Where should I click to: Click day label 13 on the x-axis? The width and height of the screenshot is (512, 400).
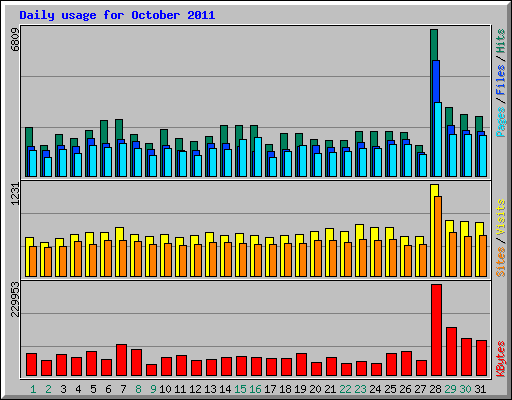tap(210, 389)
